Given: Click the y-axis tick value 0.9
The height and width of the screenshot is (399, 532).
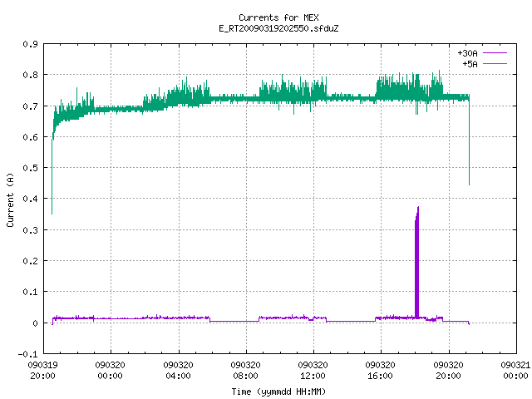Looking at the screenshot, I should click(x=30, y=44).
